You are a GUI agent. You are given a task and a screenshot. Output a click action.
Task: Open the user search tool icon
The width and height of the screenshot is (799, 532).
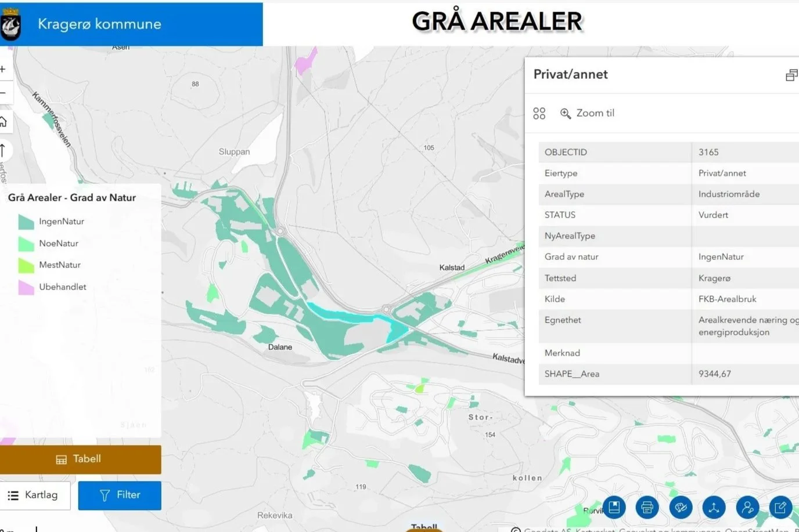click(x=747, y=508)
